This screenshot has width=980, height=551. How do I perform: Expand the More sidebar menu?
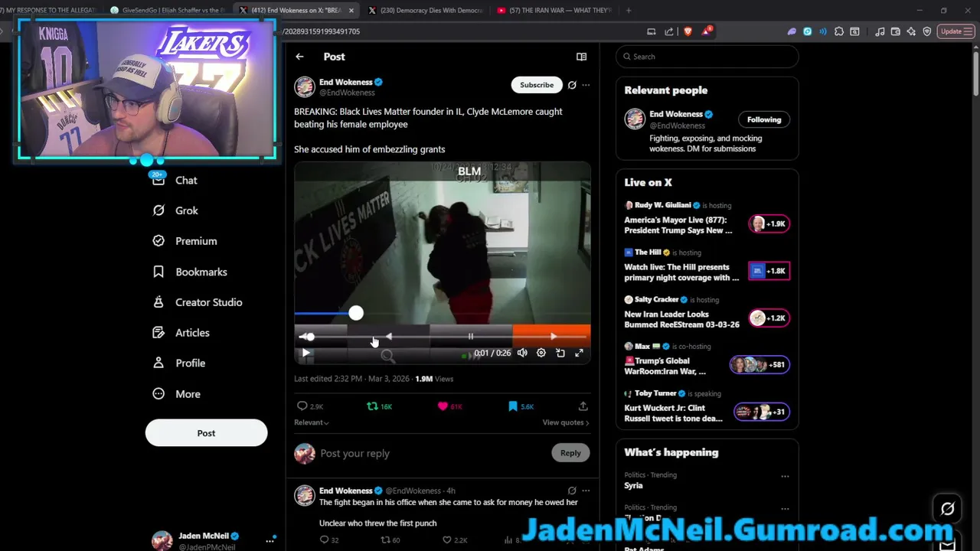tap(176, 394)
